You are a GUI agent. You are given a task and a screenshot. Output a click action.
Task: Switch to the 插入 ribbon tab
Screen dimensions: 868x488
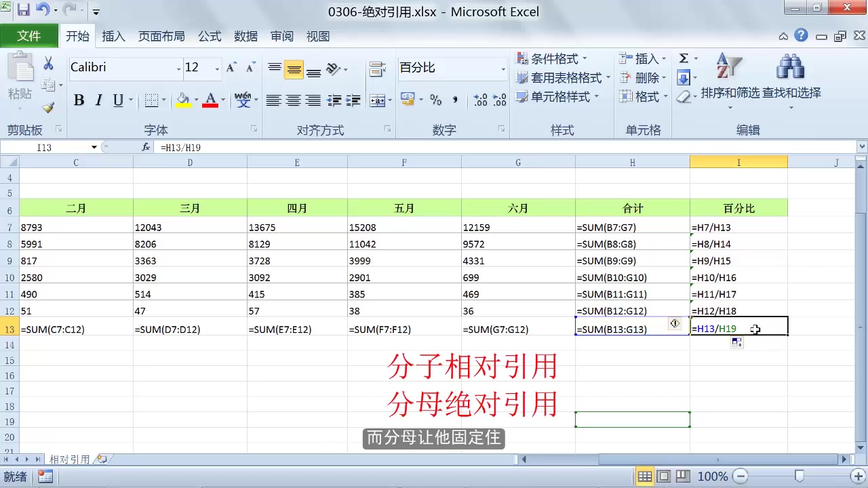click(x=113, y=36)
